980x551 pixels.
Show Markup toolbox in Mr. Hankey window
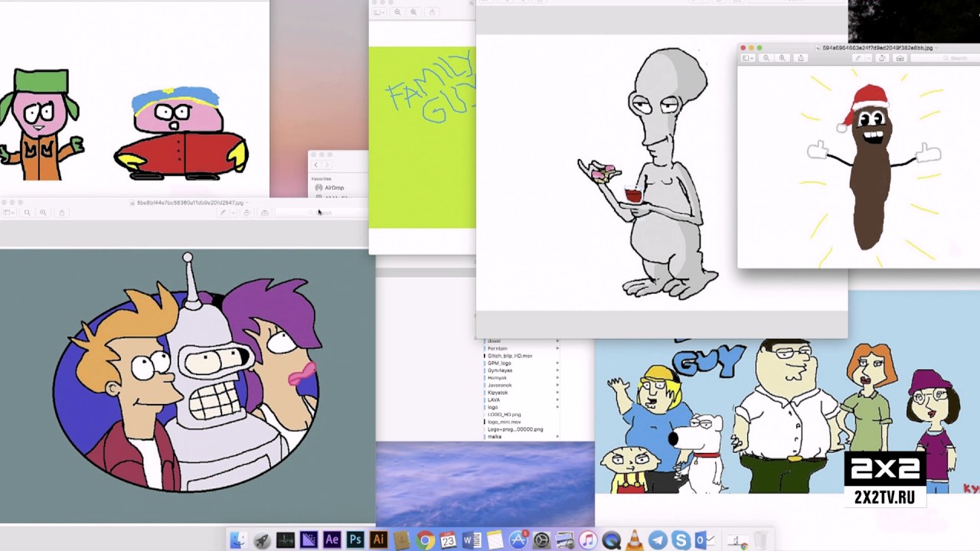(x=900, y=58)
